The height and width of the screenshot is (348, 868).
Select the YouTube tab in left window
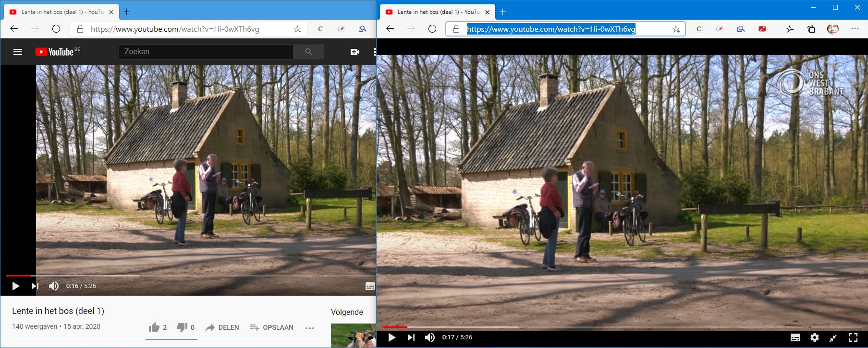(x=61, y=12)
